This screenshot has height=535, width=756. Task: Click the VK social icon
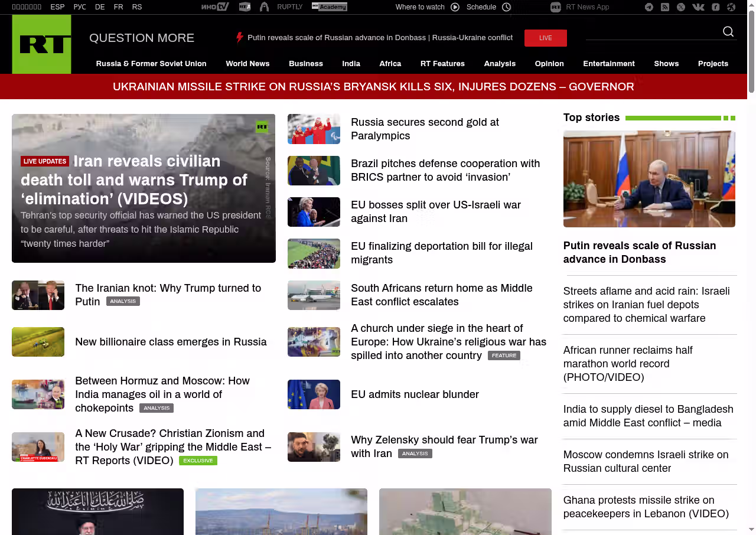tap(698, 7)
